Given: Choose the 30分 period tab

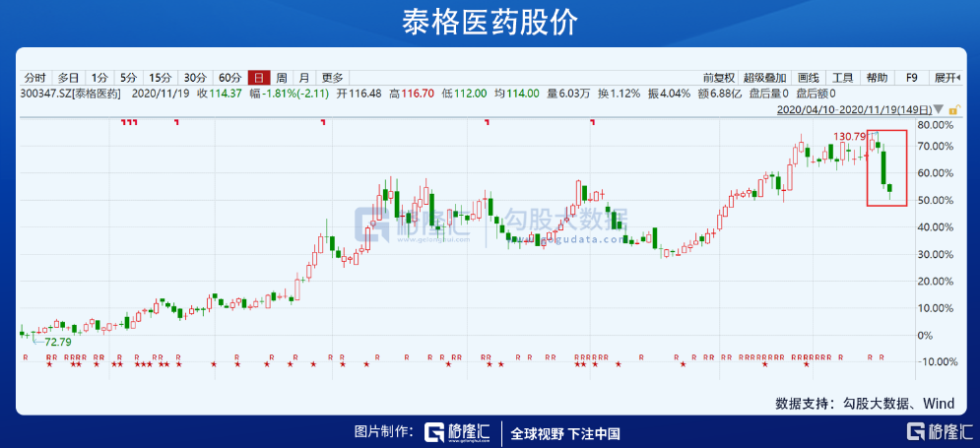Looking at the screenshot, I should pyautogui.click(x=195, y=78).
